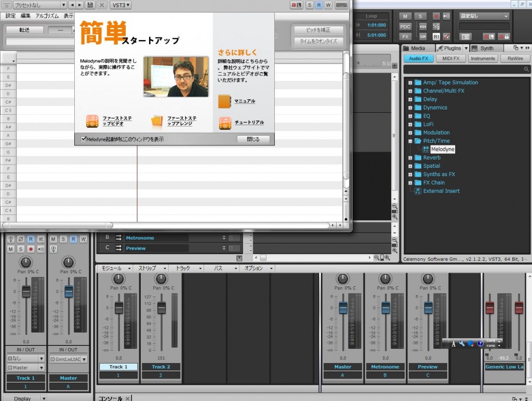Toggle global mute M in control bar
The height and width of the screenshot is (401, 532).
click(405, 16)
